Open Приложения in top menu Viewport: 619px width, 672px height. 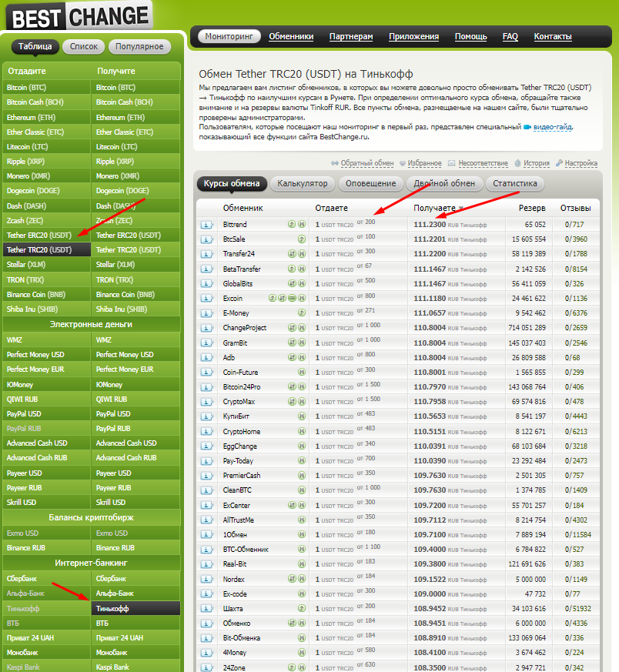pyautogui.click(x=413, y=36)
